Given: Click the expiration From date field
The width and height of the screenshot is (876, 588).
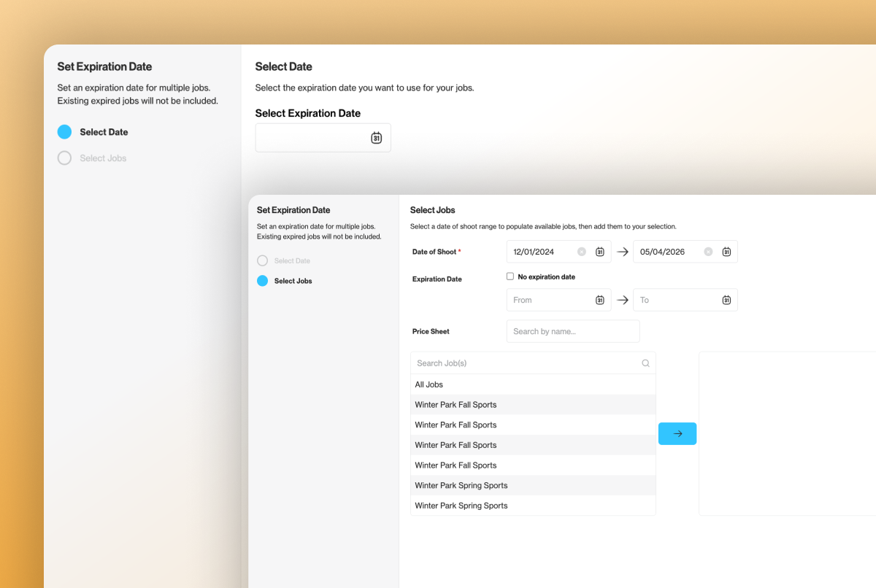Looking at the screenshot, I should tap(558, 300).
